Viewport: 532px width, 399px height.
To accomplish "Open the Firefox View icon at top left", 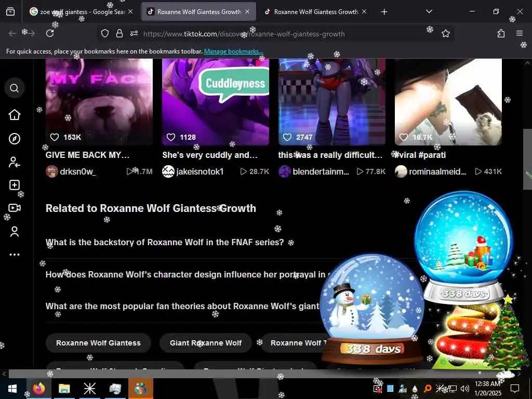I will coord(10,11).
